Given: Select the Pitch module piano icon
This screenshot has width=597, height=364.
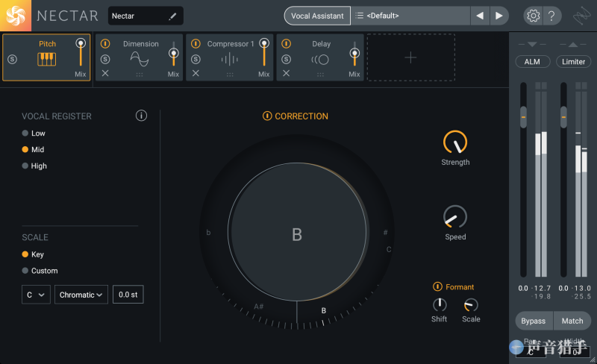Looking at the screenshot, I should [x=47, y=60].
